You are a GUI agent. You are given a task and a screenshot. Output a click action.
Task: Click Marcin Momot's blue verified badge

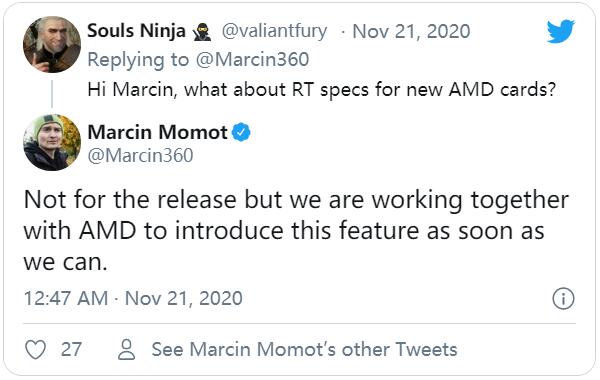241,132
